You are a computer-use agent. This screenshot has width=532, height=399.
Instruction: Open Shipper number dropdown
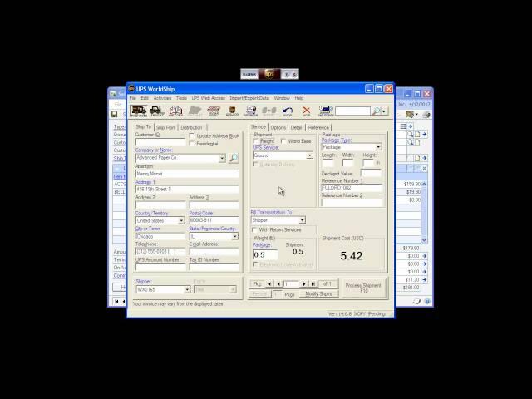tap(187, 290)
